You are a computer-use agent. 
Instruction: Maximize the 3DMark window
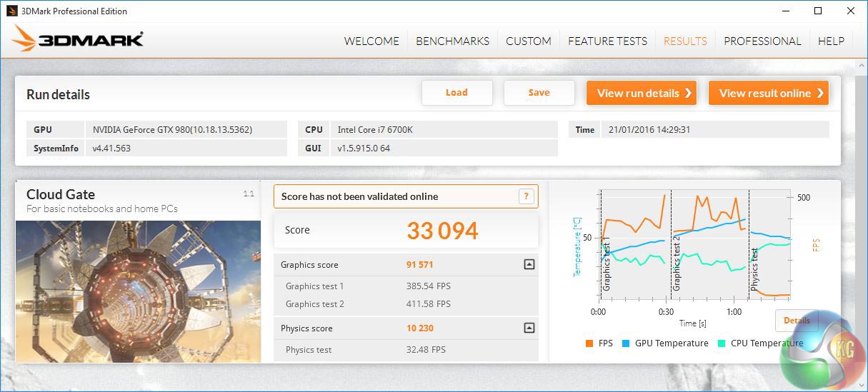point(819,11)
